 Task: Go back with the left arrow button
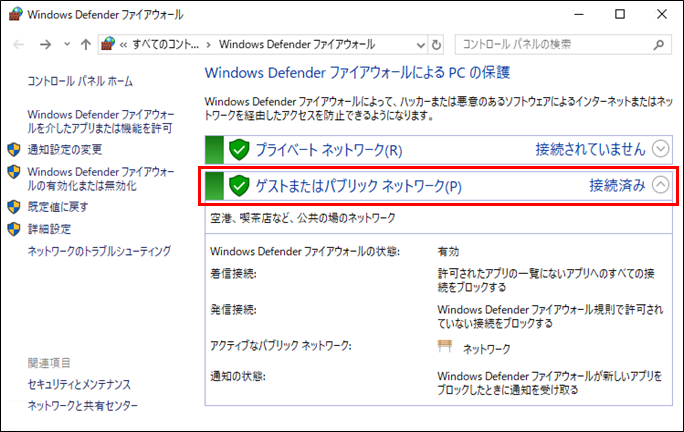[19, 45]
